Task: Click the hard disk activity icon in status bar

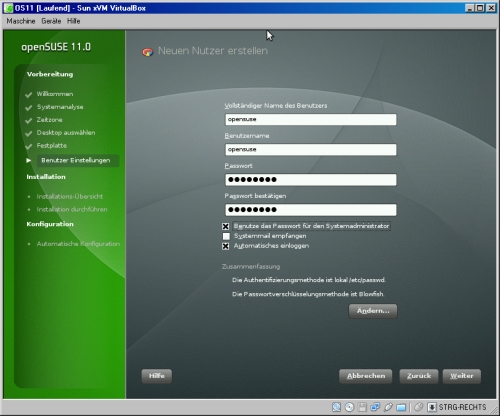Action: coord(337,407)
